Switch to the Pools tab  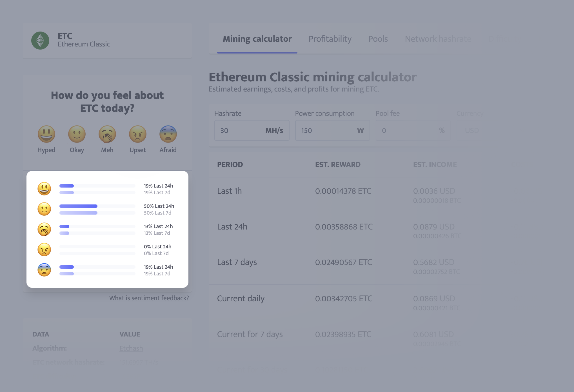click(377, 38)
